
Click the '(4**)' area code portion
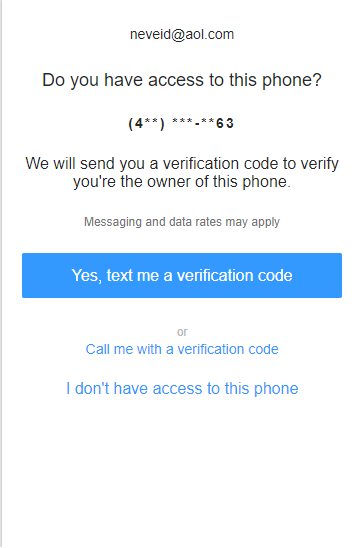(x=146, y=123)
